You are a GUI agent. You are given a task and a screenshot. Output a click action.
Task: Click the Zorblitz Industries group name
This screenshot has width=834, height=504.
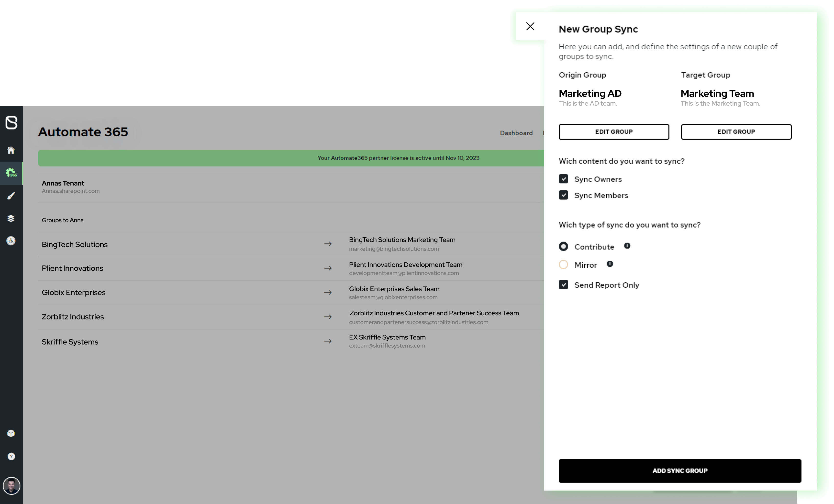click(x=73, y=317)
